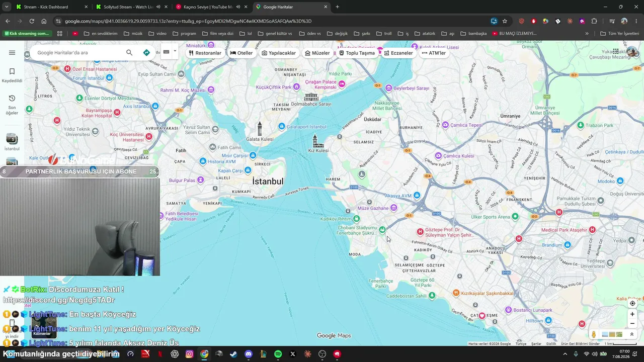644x362 pixels.
Task: Click the Google Maps search magnifier icon
Action: pos(129,53)
